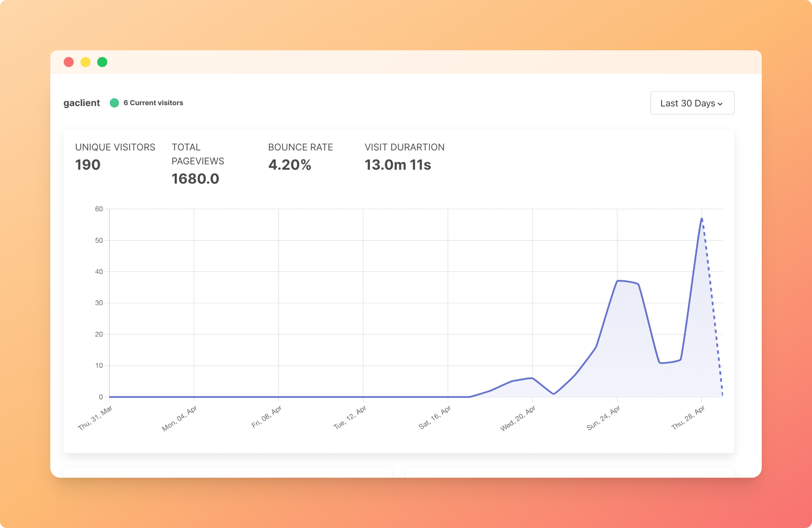Select the Visit Durartion metric
The width and height of the screenshot is (812, 528).
404,148
